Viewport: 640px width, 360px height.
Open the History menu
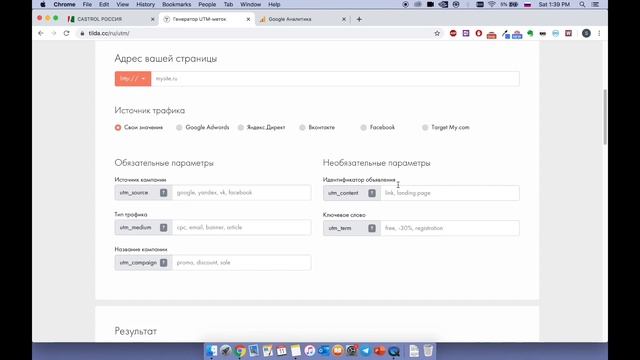[145, 4]
